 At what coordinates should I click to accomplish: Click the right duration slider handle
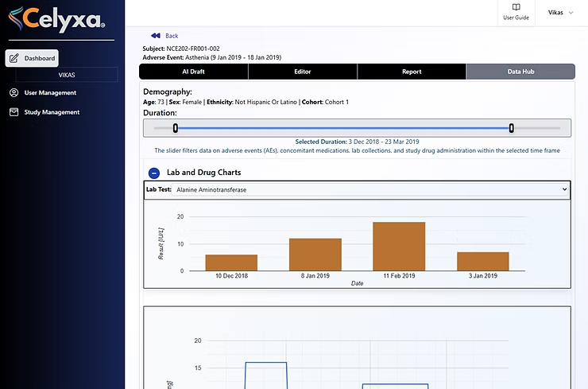tap(512, 128)
